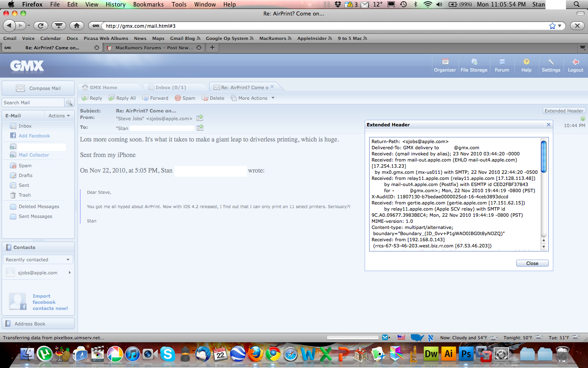This screenshot has width=588, height=368.
Task: Go back using the browser Back arrow
Action: (9, 26)
